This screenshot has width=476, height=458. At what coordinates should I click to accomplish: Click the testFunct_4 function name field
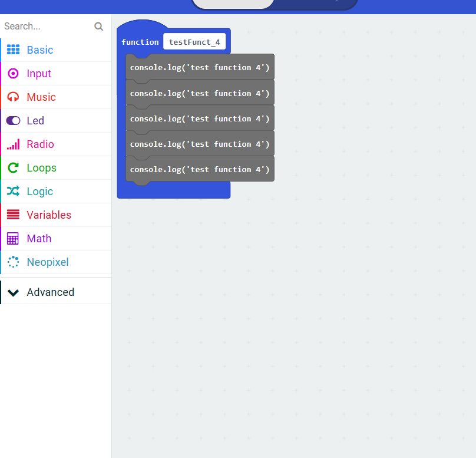pyautogui.click(x=194, y=41)
